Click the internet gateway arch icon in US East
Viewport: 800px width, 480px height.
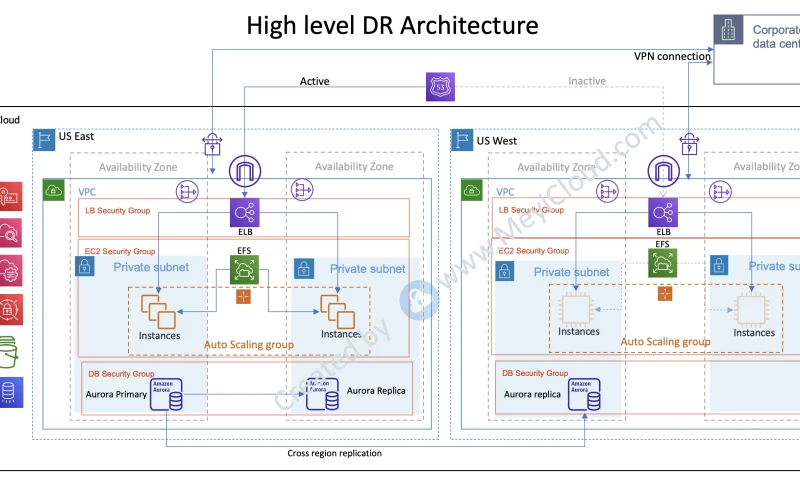245,171
